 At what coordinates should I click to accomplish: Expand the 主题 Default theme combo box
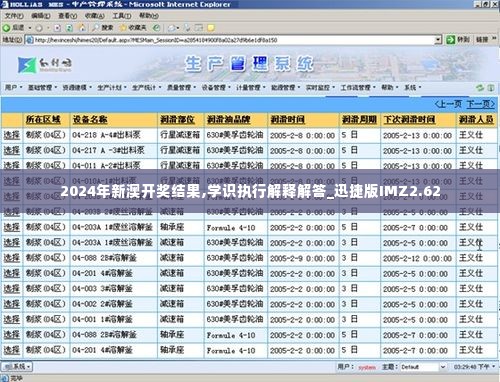(x=443, y=367)
